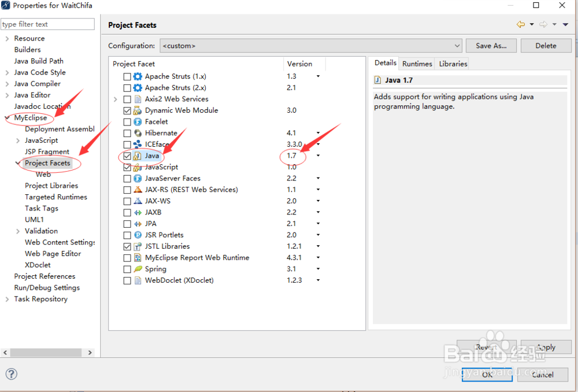The height and width of the screenshot is (392, 578).
Task: Check the Facelet checkbox
Action: pos(127,121)
